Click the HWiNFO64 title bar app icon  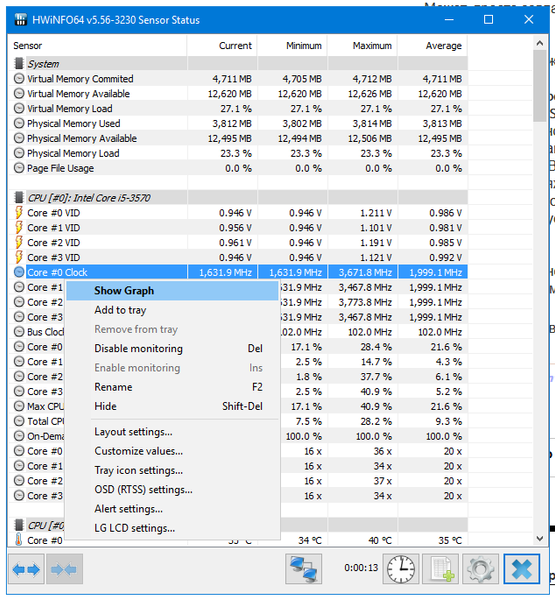click(21, 20)
